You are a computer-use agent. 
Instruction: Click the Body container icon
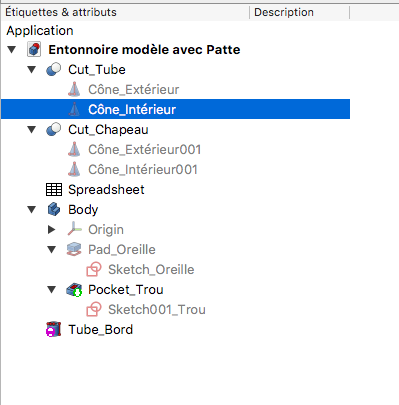54,210
